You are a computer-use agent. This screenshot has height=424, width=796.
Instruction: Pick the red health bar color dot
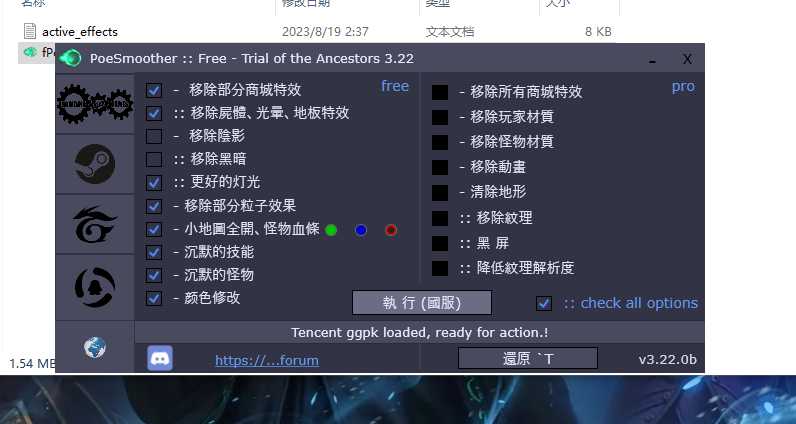point(391,230)
